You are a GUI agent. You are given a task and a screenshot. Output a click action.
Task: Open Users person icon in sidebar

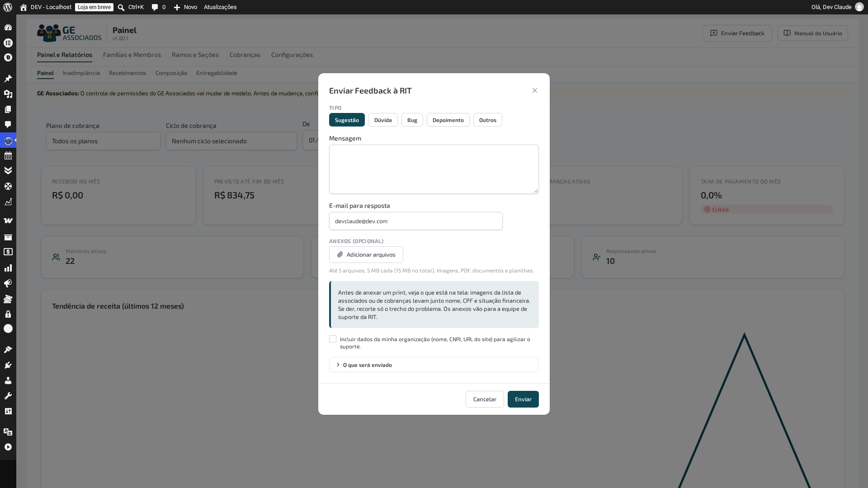point(8,380)
